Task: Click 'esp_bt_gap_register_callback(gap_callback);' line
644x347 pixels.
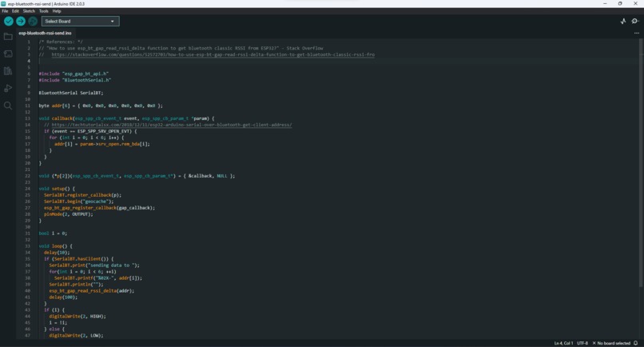Action: (x=99, y=208)
